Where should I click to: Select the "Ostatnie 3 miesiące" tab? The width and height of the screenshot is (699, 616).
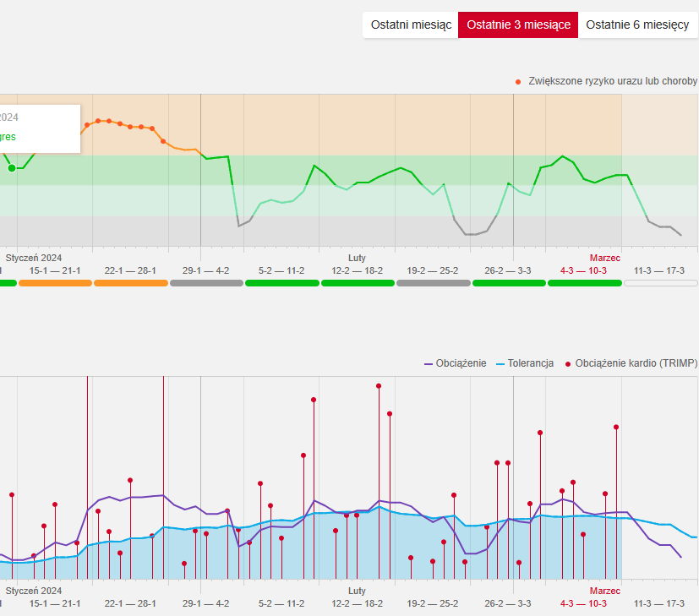[x=518, y=25]
